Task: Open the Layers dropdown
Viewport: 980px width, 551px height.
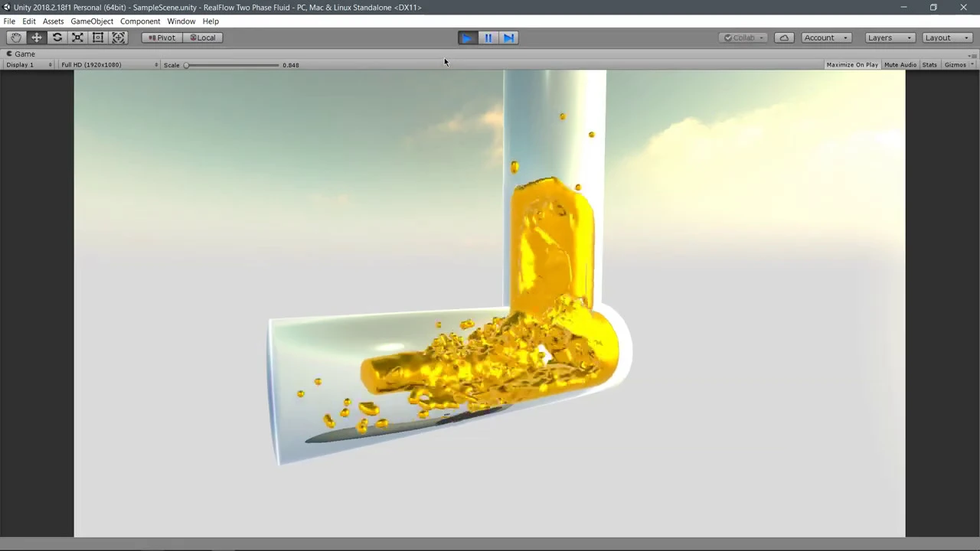Action: (x=890, y=37)
